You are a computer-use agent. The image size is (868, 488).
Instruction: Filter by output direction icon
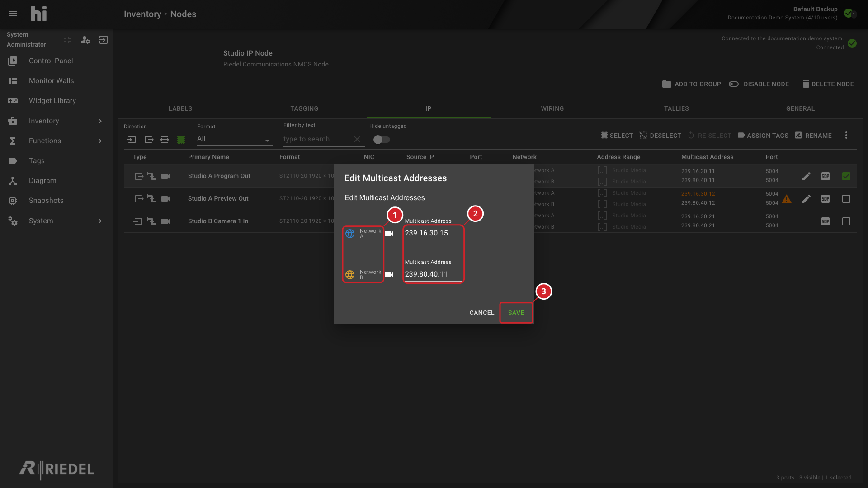[149, 140]
